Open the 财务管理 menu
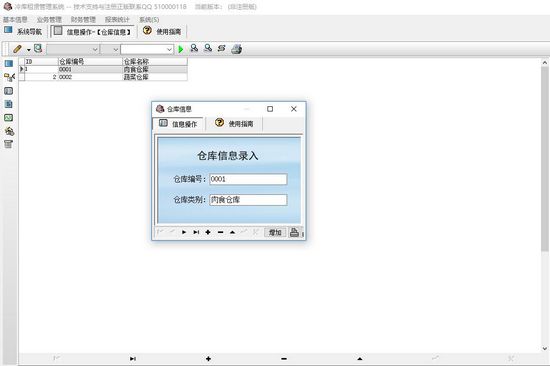The image size is (550, 366). click(x=83, y=20)
